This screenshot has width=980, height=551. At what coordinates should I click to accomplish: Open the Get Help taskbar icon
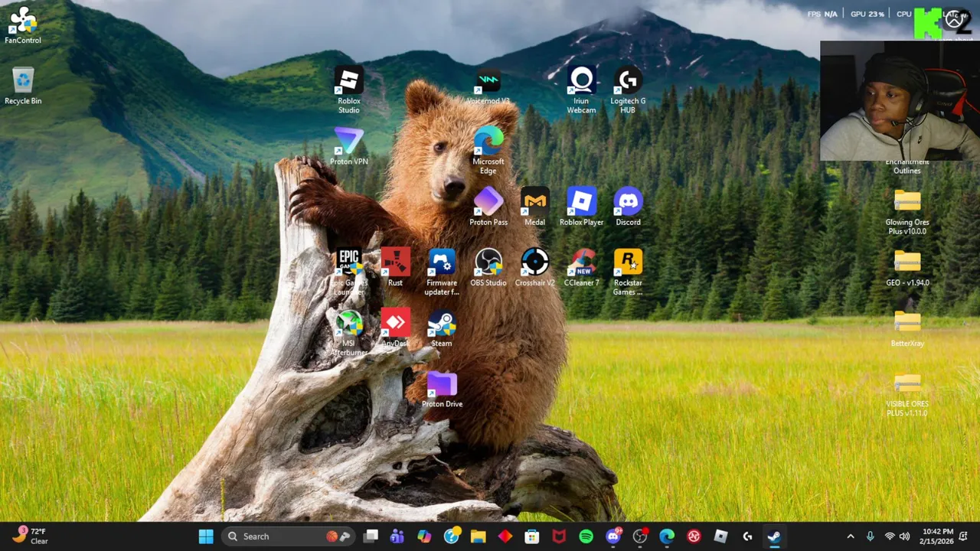point(451,536)
